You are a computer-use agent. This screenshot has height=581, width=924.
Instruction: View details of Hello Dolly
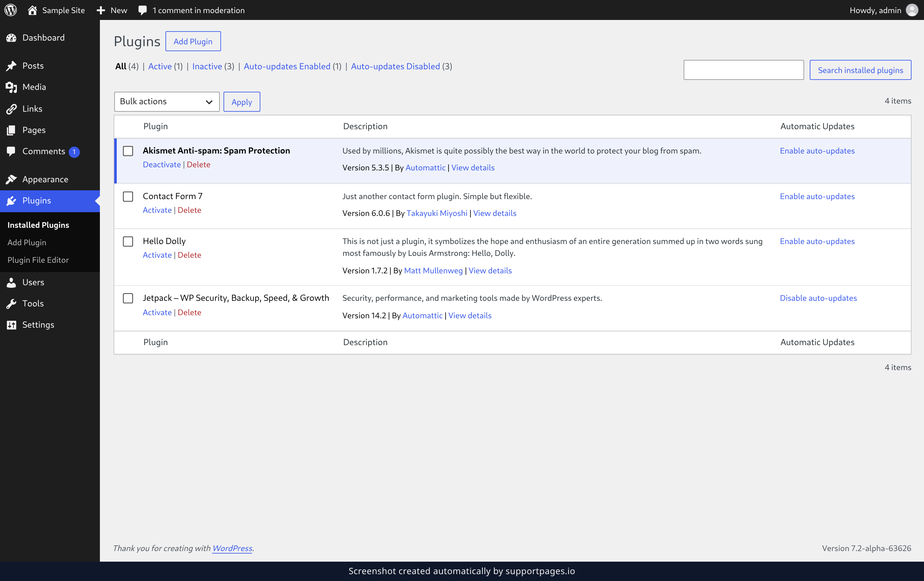[490, 270]
